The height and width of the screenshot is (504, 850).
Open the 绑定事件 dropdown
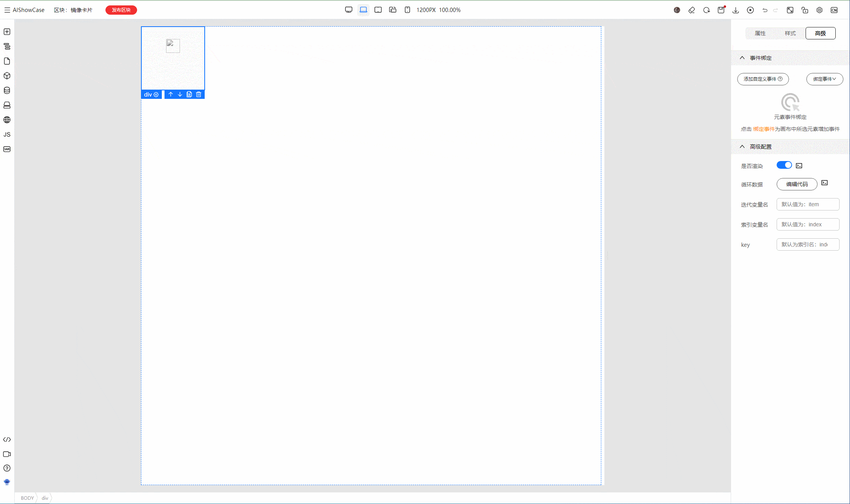click(825, 79)
